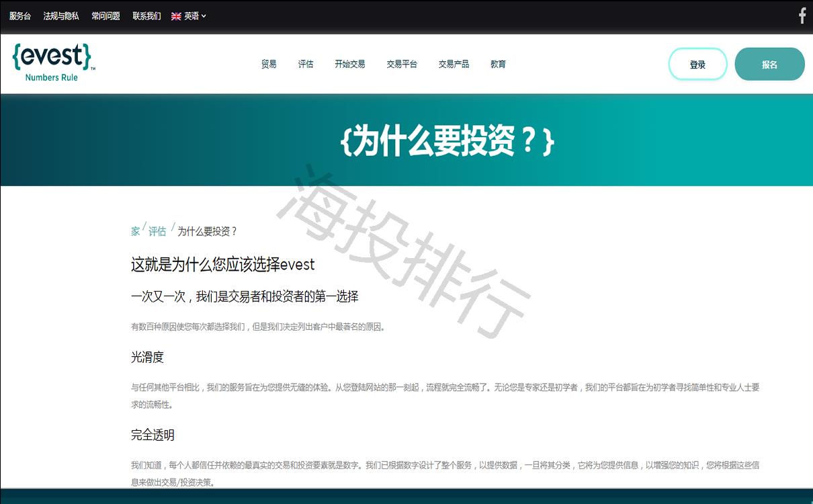This screenshot has width=813, height=504.
Task: Select 交易平台 in the main navigation
Action: 402,65
